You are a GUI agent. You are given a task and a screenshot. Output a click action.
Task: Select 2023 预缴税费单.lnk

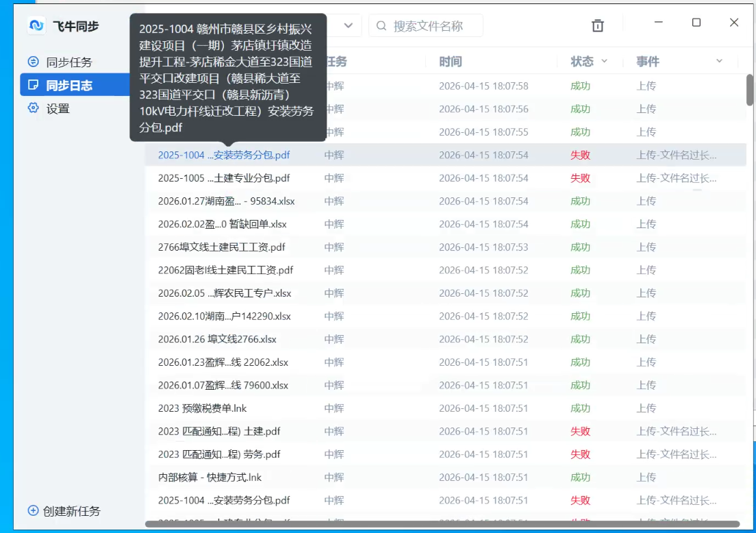(446, 408)
